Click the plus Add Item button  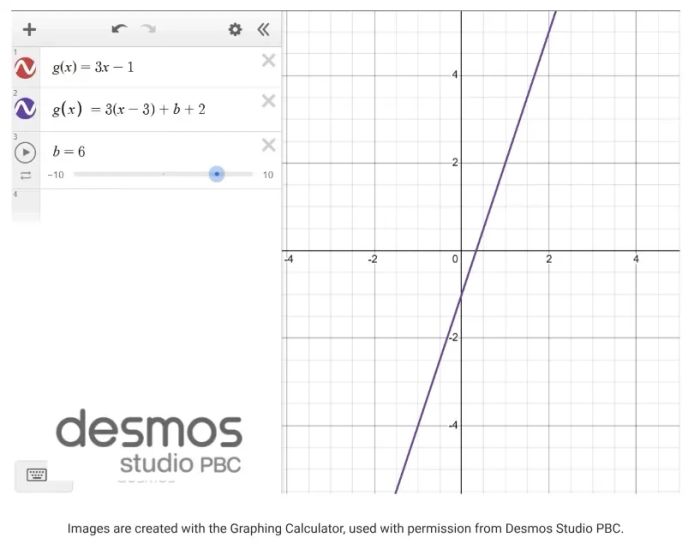pos(29,29)
